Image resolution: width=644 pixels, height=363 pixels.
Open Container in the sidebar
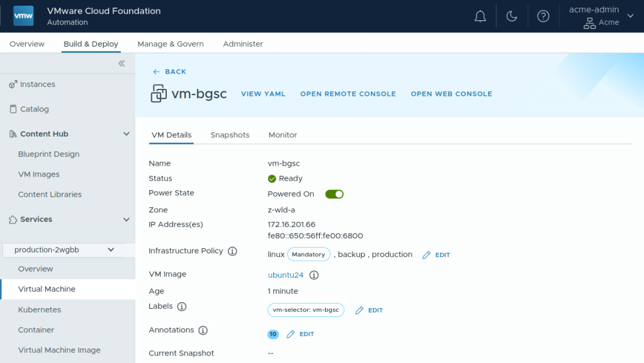(x=36, y=330)
